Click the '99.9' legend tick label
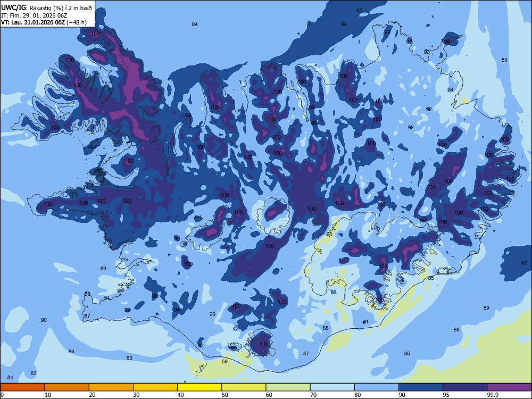 493,395
